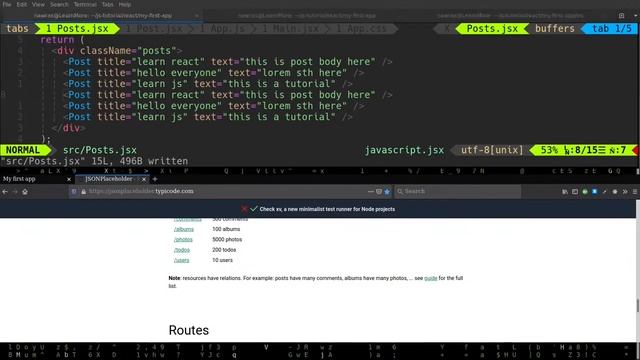
Task: Click the browser Search box
Action: point(457,191)
